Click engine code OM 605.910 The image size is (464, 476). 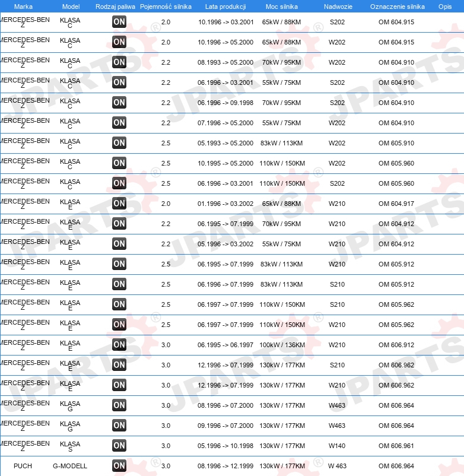396,143
